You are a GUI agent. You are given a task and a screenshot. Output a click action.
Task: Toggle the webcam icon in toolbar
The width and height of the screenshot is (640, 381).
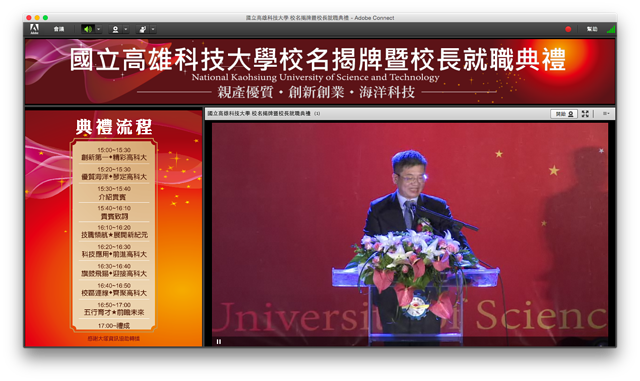(116, 29)
